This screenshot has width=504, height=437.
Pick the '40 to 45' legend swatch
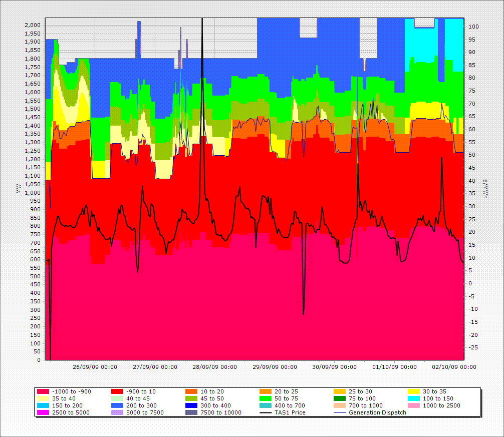pyautogui.click(x=117, y=398)
